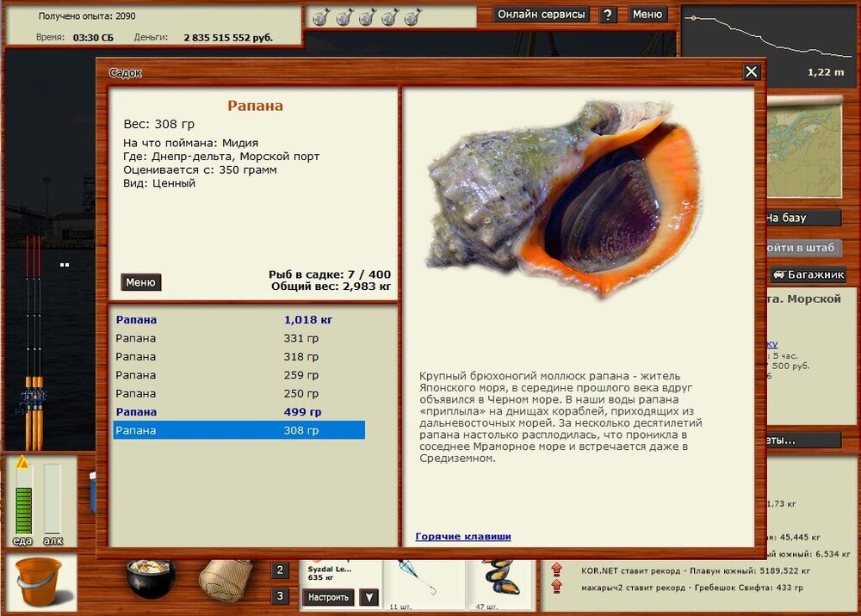Click the first medal icon in top bar
The height and width of the screenshot is (616, 861).
point(319,16)
